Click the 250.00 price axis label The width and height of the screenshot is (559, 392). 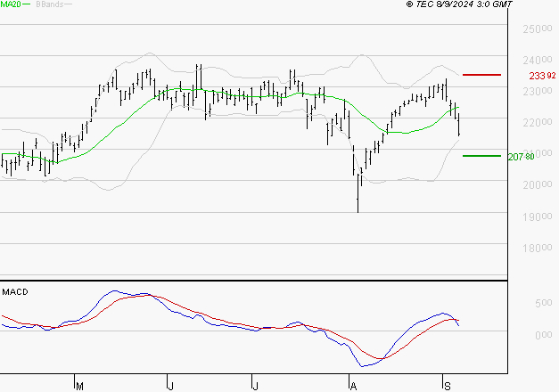coord(538,29)
